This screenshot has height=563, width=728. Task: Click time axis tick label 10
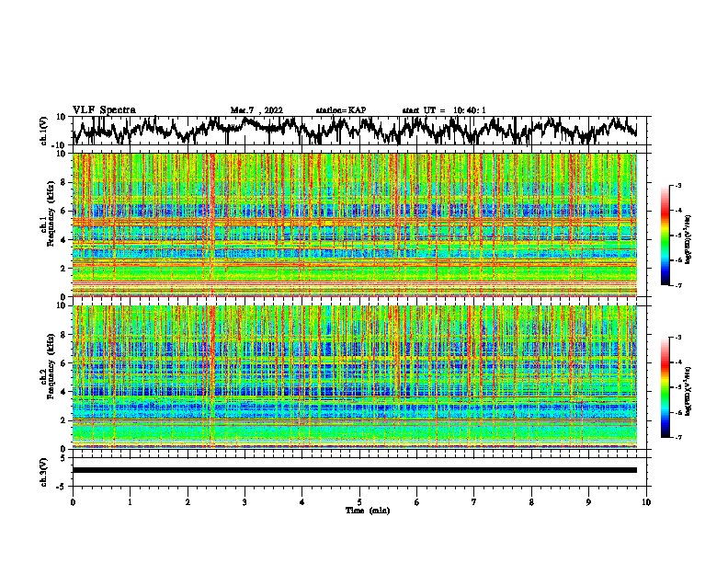click(646, 502)
